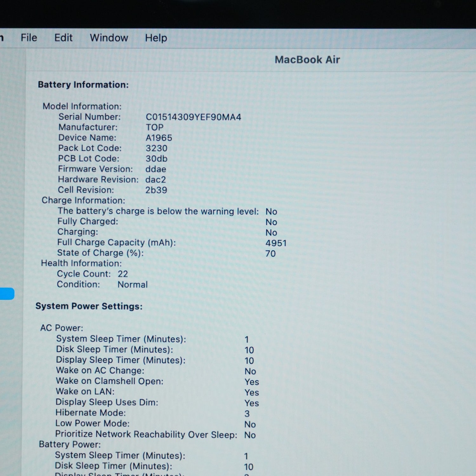Click the Pack Lot Code value 3230
This screenshot has height=476, width=476.
pyautogui.click(x=156, y=149)
